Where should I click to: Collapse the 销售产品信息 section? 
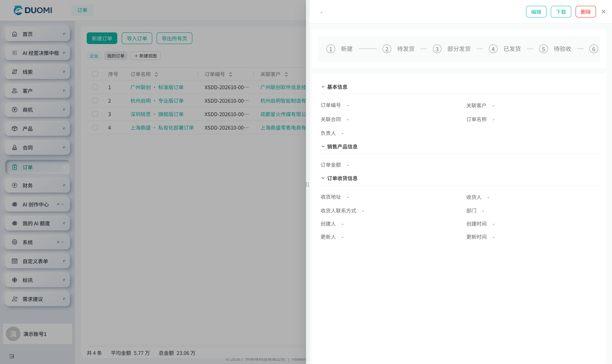tap(323, 147)
